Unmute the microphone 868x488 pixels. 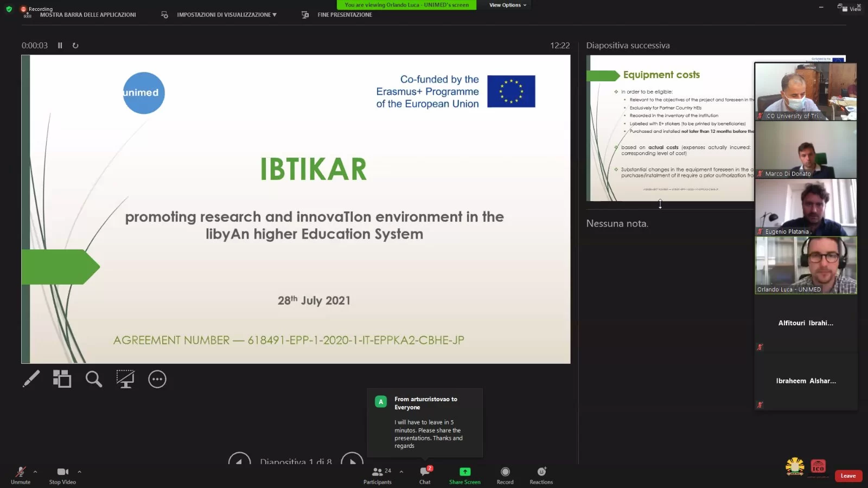click(x=21, y=475)
